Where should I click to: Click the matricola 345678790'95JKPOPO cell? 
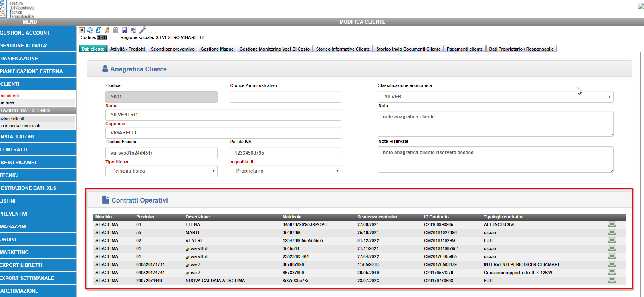point(305,224)
